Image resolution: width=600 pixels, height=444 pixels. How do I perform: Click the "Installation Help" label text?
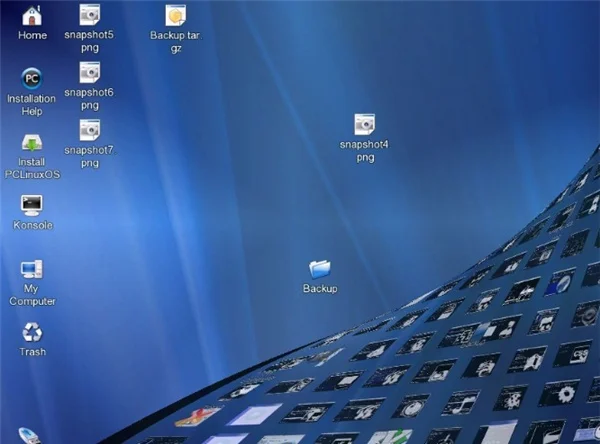click(x=31, y=105)
